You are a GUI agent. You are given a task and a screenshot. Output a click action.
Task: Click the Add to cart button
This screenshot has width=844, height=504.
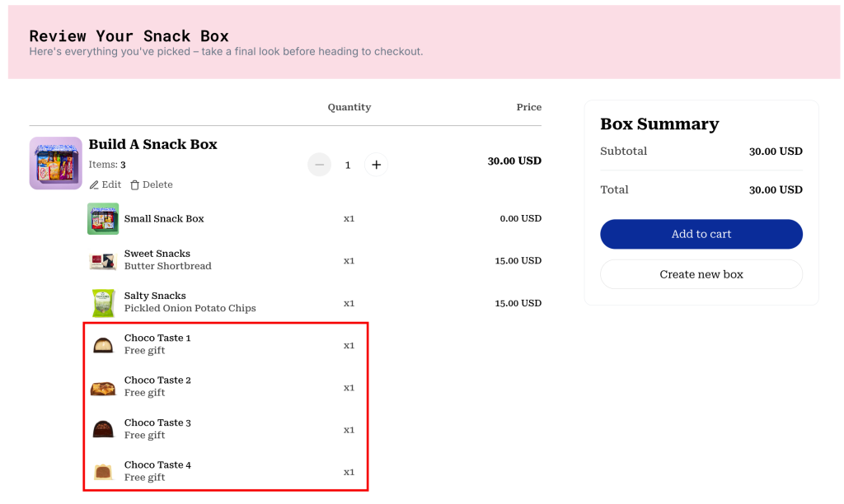701,234
